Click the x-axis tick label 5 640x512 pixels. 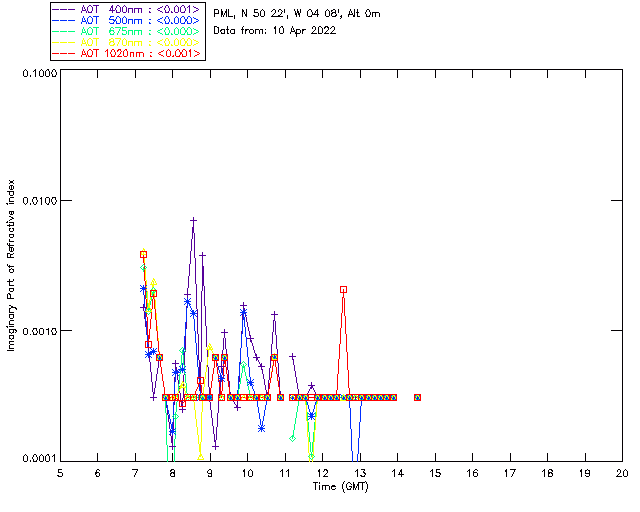60,473
